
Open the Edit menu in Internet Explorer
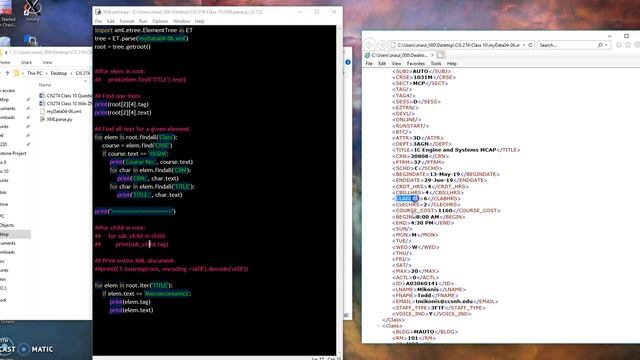tap(382, 64)
